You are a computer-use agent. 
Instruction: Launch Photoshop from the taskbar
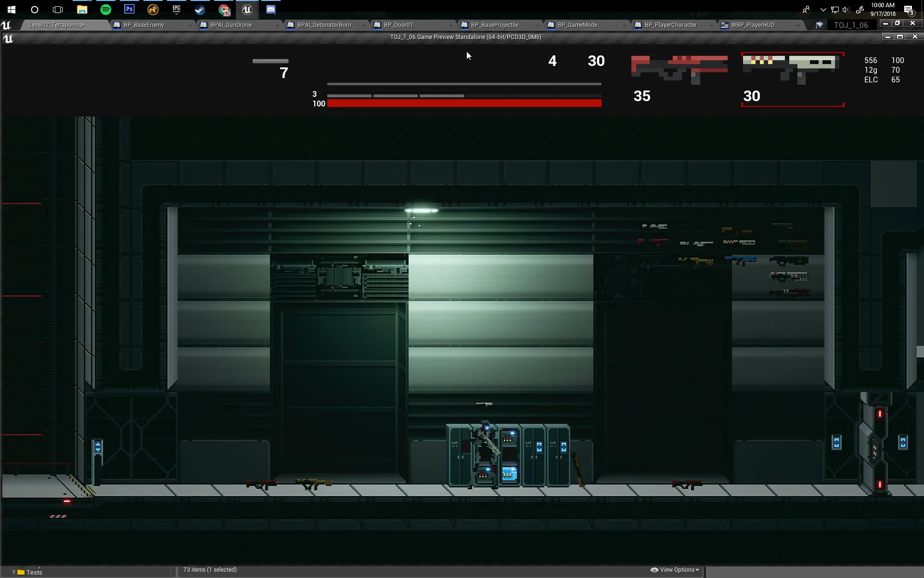[129, 9]
